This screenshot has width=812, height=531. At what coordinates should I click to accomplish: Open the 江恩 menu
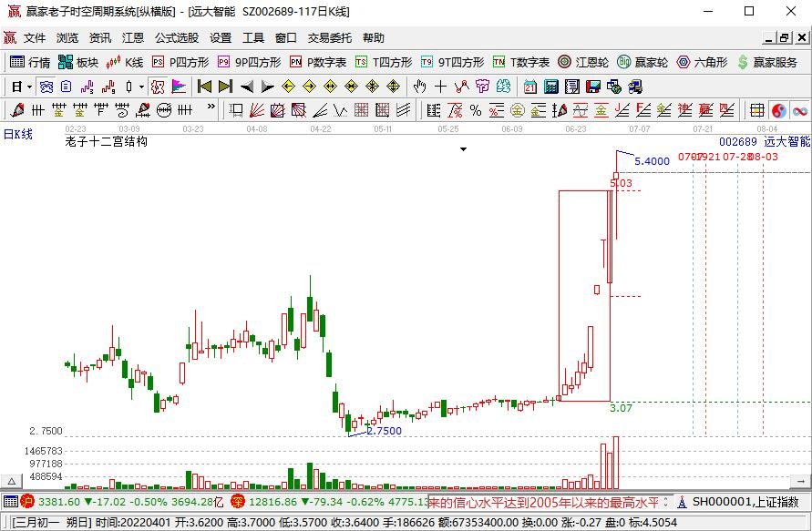[x=132, y=37]
